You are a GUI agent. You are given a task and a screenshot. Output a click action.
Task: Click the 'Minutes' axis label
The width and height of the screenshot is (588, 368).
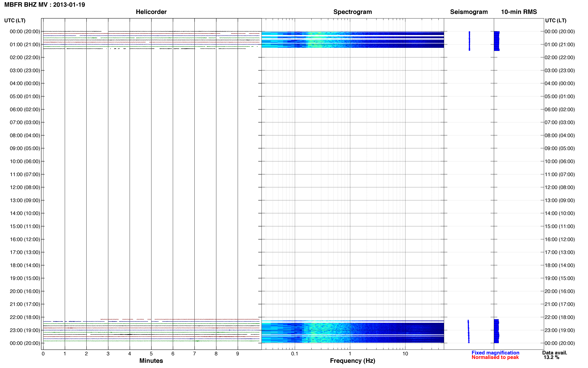[x=151, y=360]
